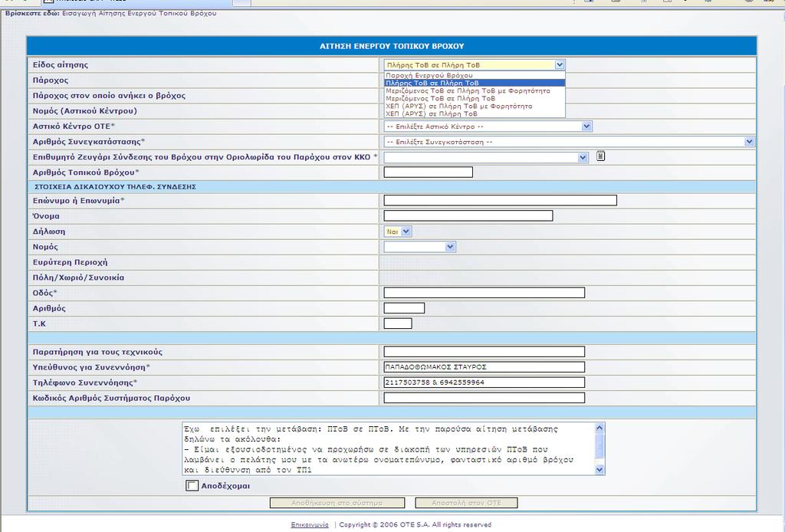Click the Αποθήκευση στο σύστημα button

337,503
